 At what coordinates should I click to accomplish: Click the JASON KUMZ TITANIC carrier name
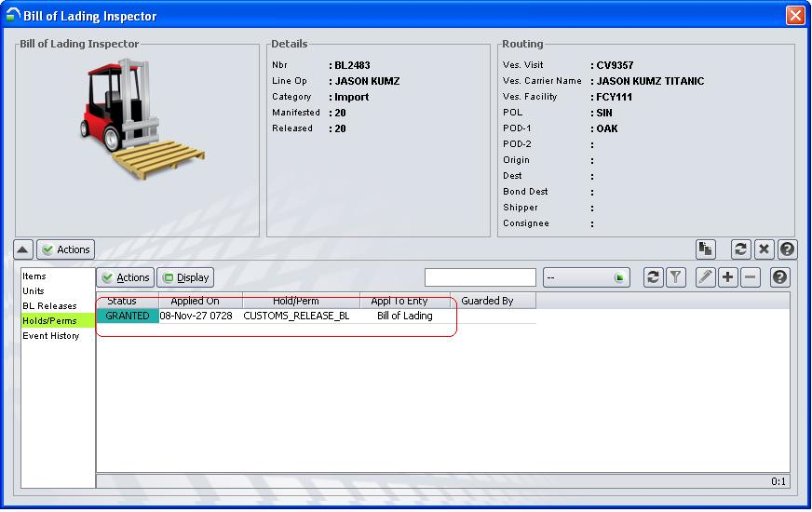[x=650, y=81]
